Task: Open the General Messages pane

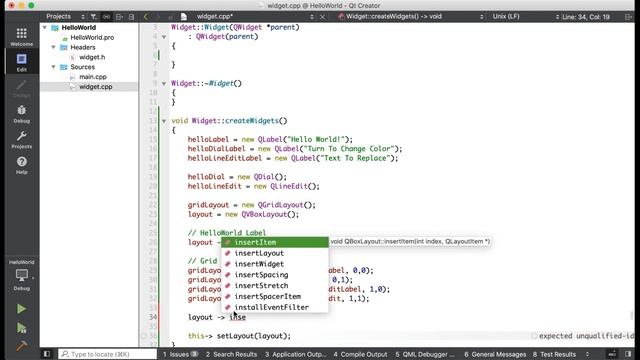Action: pyautogui.click(x=495, y=354)
